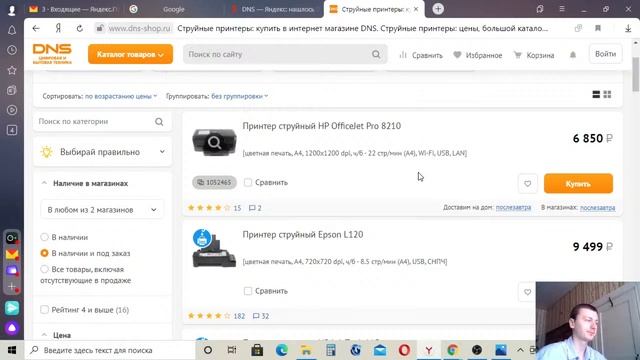Viewport: 640px width, 360px height.
Task: Reload the page
Action: click(x=80, y=29)
